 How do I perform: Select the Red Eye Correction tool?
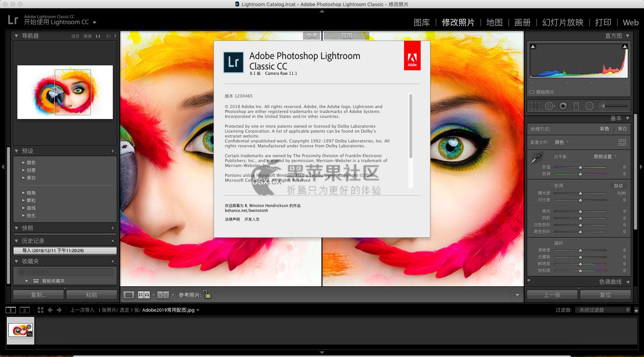point(563,106)
